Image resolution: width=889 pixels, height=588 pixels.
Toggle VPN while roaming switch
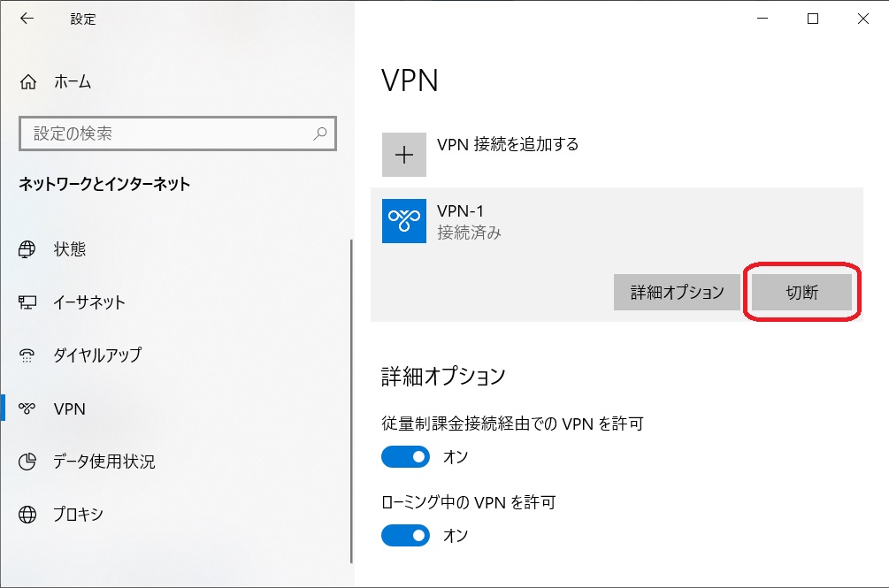click(x=405, y=535)
